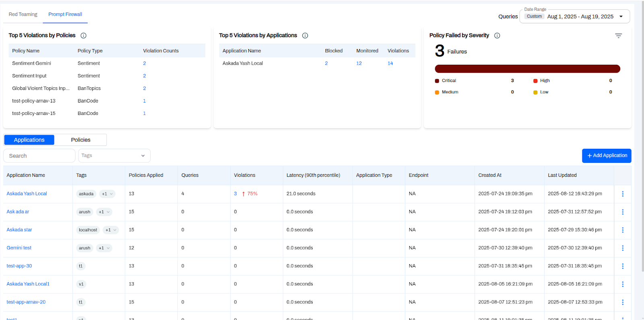The image size is (644, 320).
Task: Switch to the Applications toggle view
Action: pos(29,140)
